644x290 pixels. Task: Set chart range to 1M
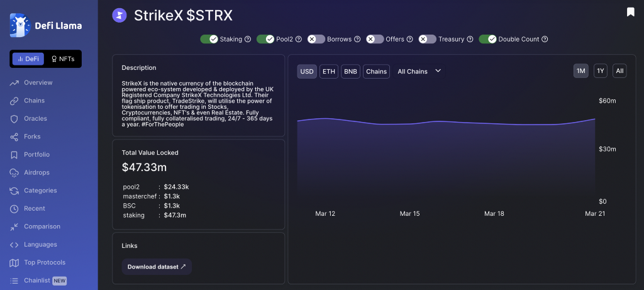coord(580,71)
